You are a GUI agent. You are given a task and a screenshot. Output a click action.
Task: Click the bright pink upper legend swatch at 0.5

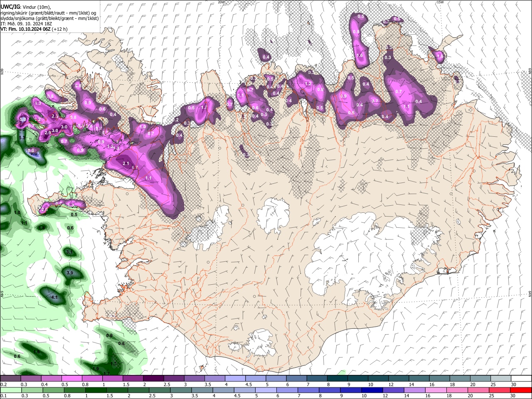click(x=71, y=379)
